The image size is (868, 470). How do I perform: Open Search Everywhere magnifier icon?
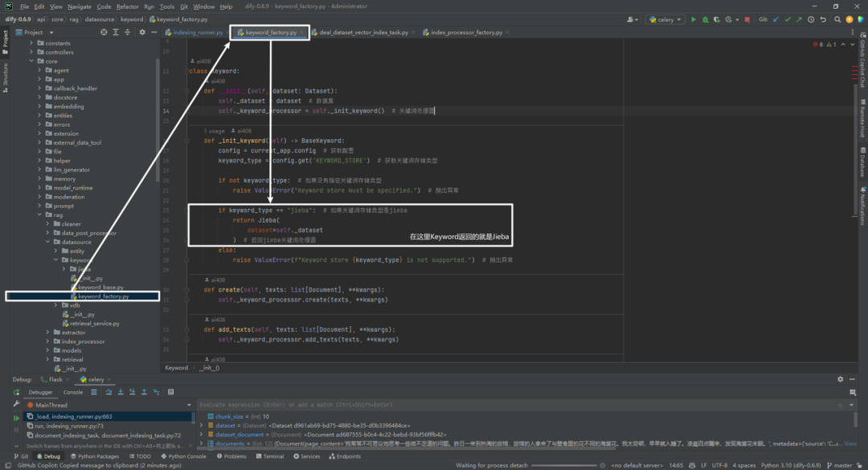point(837,19)
